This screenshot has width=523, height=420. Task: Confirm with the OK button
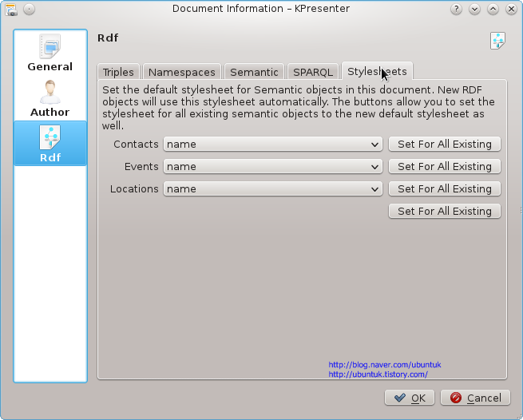click(x=410, y=398)
